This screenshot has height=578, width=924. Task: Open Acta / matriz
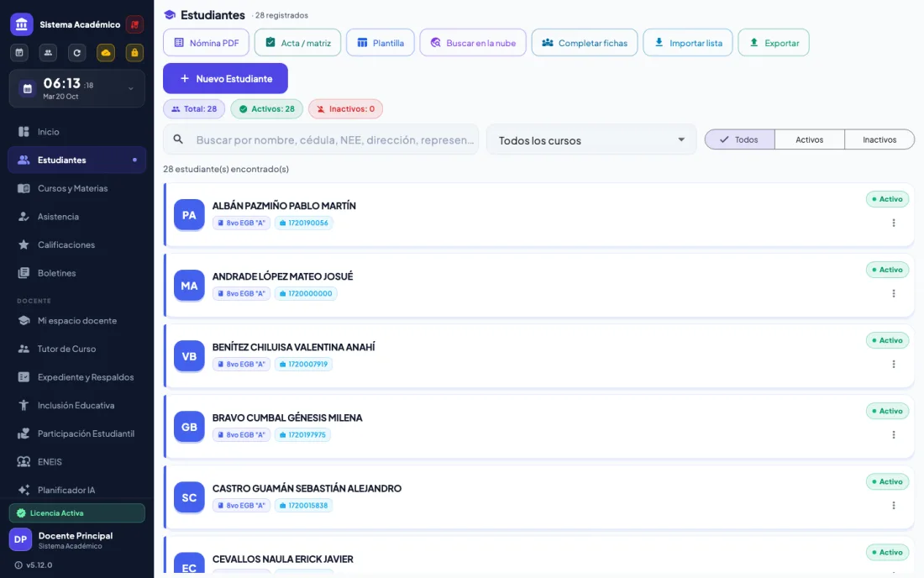coord(297,42)
